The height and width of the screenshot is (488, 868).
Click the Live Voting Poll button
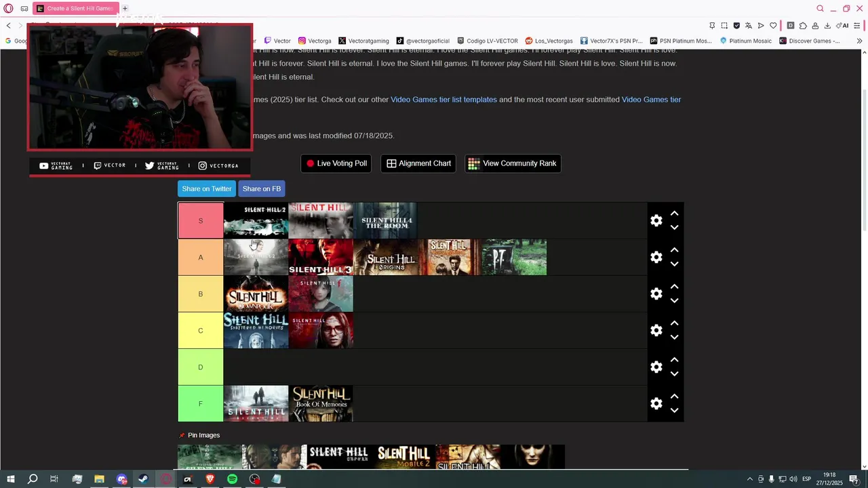tap(336, 163)
